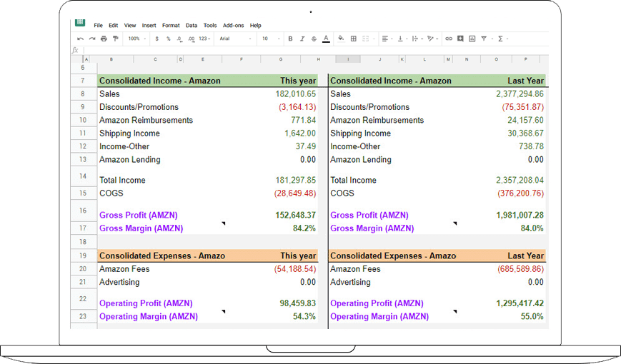Select Gross Profit value 152,648.37
The image size is (621, 364).
point(295,216)
